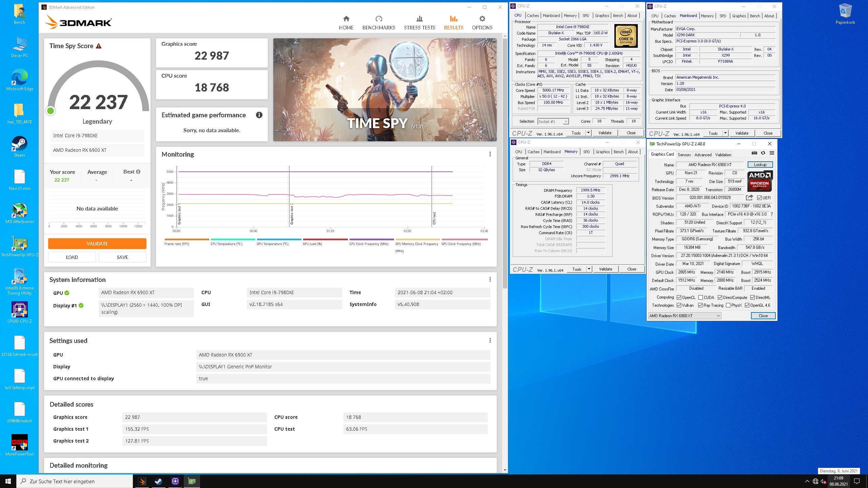
Task: Click the Best score info icon
Action: [138, 172]
